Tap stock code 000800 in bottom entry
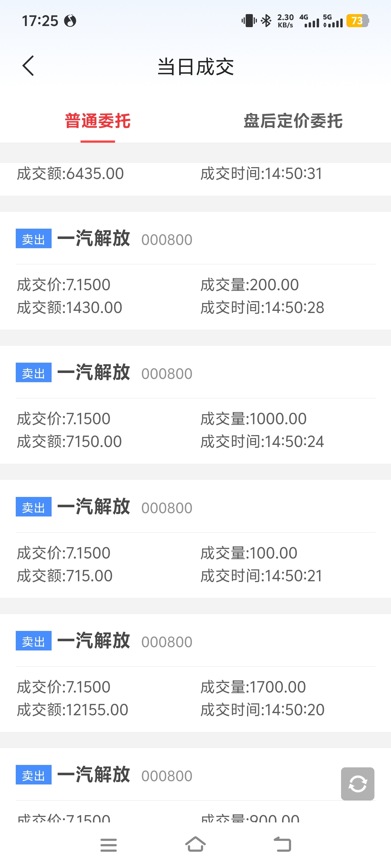This screenshot has height=868, width=391. click(x=167, y=776)
